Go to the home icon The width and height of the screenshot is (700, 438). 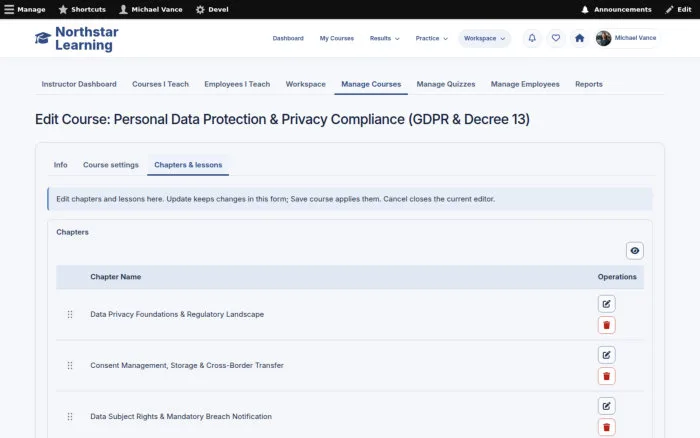pos(579,38)
